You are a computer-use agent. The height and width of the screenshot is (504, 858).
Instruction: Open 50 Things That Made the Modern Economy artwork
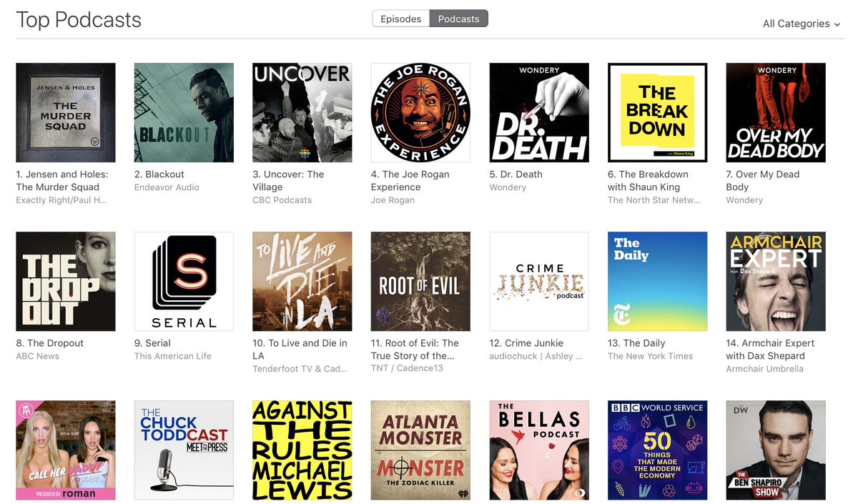(x=658, y=450)
